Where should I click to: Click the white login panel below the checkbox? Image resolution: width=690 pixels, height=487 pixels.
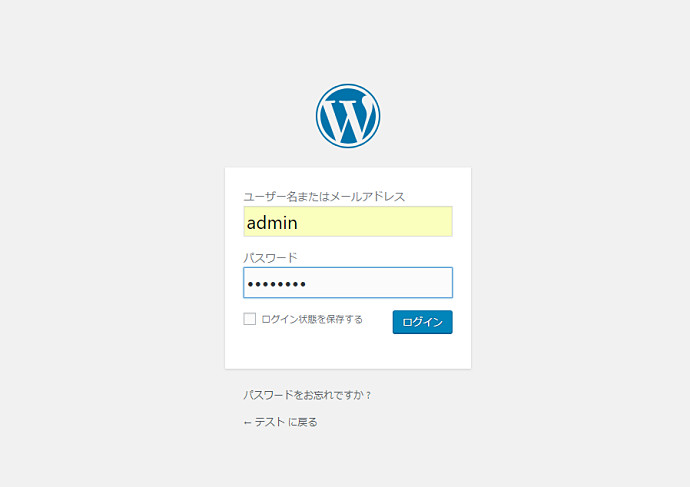347,352
